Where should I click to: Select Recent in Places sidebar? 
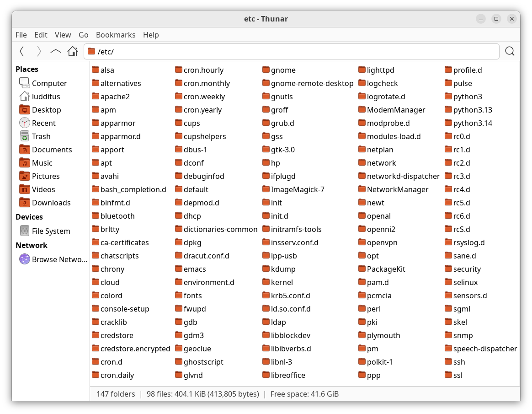coord(43,123)
